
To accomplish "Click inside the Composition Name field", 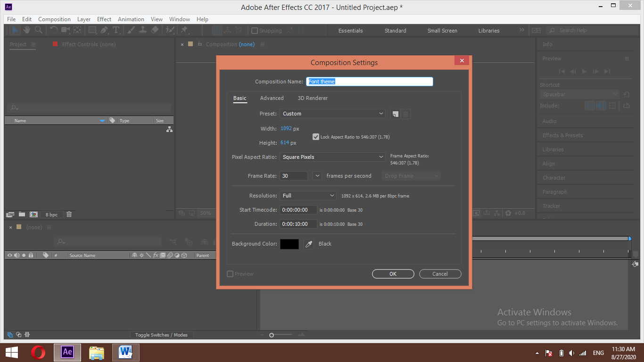I will pos(369,81).
